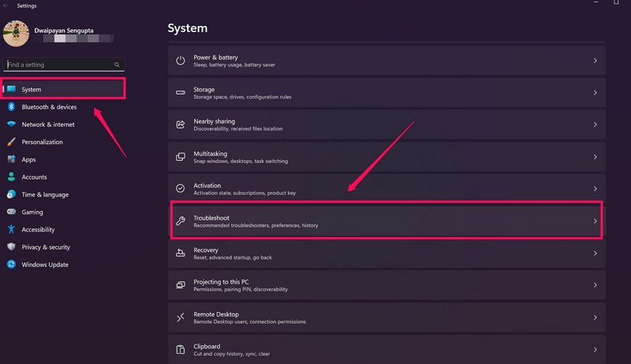
Task: Click the back arrow in title bar
Action: pyautogui.click(x=6, y=6)
